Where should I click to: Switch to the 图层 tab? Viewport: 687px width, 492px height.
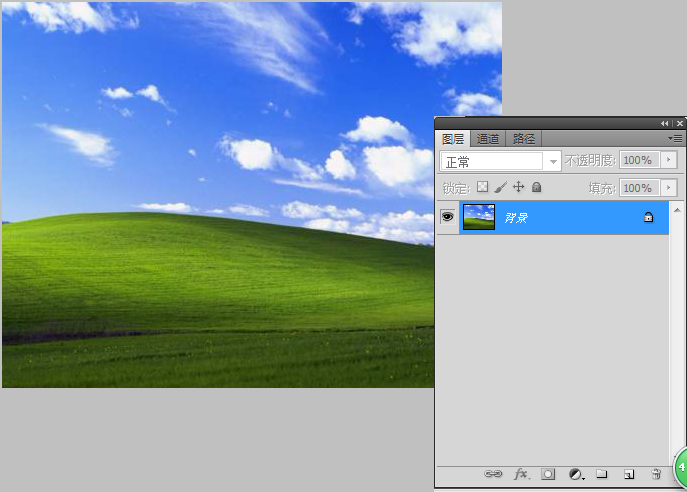(x=453, y=139)
